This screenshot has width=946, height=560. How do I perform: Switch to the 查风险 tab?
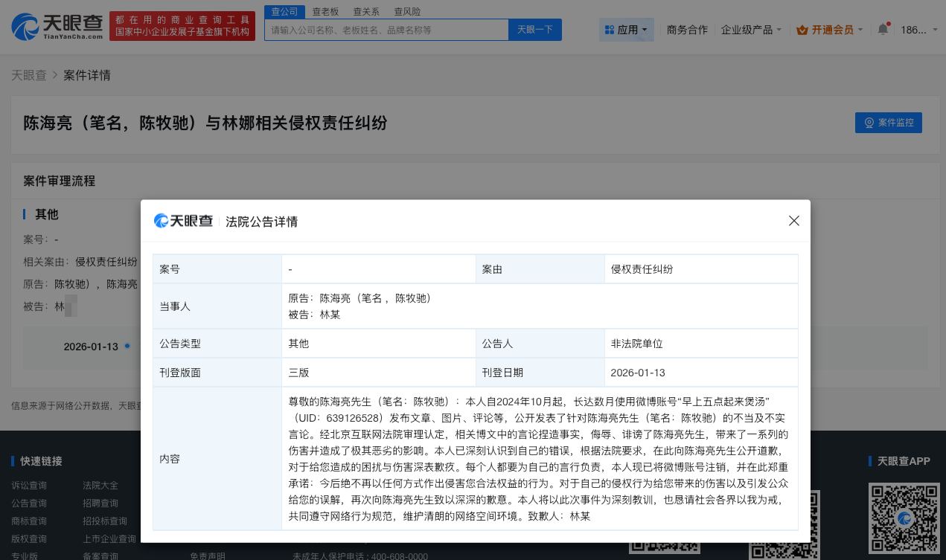pos(407,11)
